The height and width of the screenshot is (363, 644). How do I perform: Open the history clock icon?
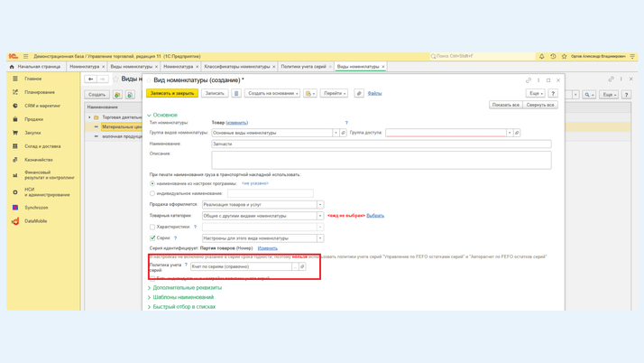click(x=553, y=56)
